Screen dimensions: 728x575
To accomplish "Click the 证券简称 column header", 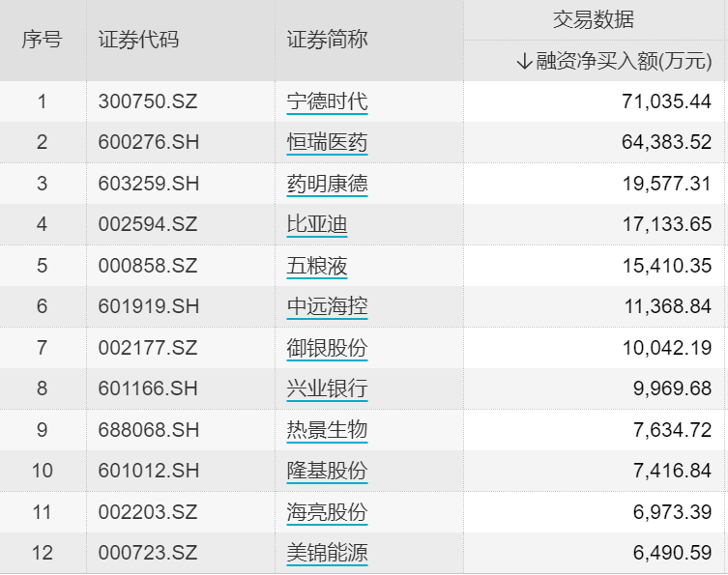I will pos(327,41).
